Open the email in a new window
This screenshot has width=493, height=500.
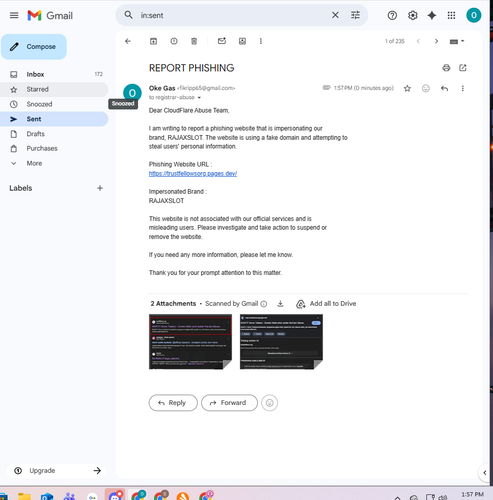(x=463, y=68)
